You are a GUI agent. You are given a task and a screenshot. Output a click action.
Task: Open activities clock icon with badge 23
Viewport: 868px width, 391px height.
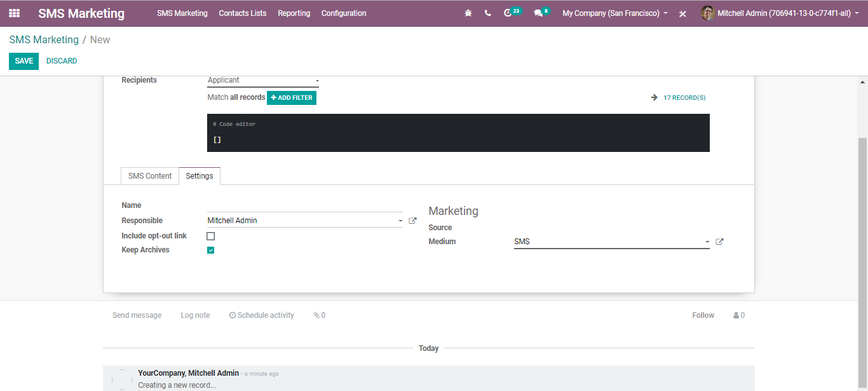coord(512,12)
